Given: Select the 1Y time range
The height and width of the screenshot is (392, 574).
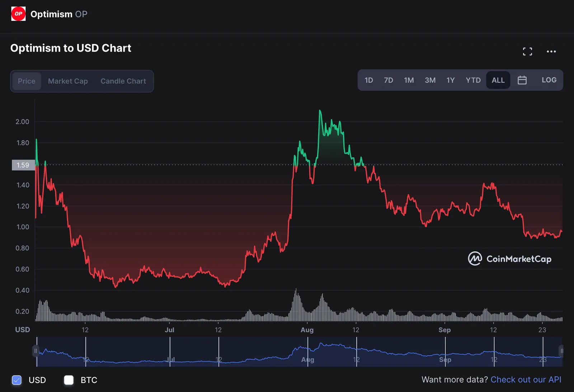Looking at the screenshot, I should click(451, 80).
